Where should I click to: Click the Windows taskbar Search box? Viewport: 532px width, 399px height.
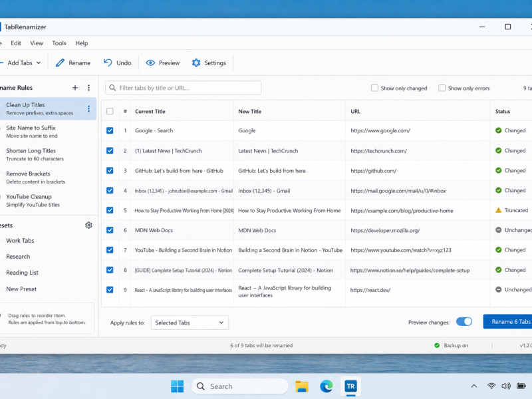(240, 386)
